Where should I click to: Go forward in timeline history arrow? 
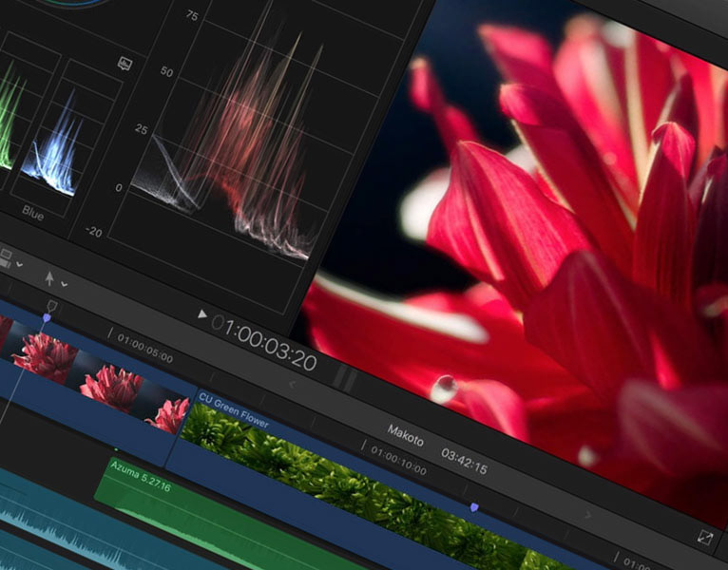click(588, 514)
